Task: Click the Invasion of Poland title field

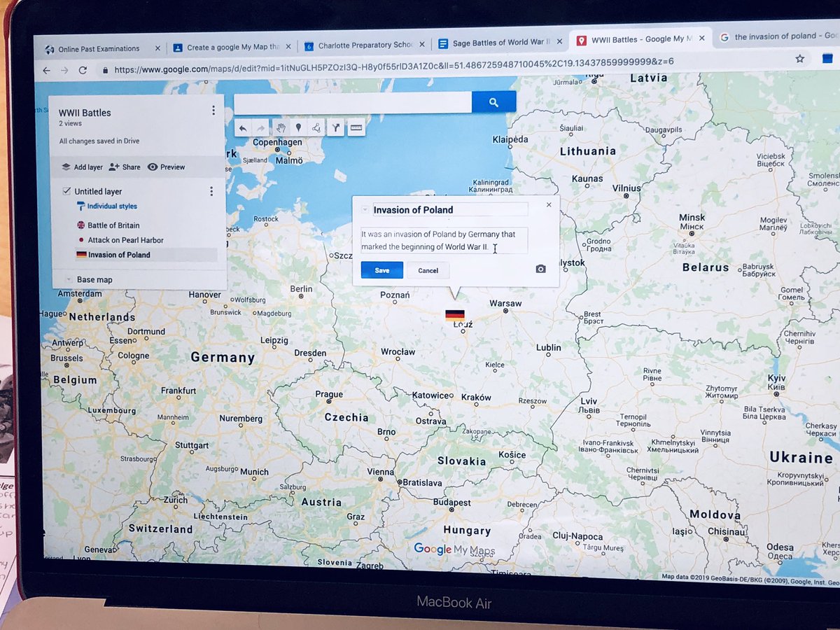Action: pyautogui.click(x=450, y=209)
